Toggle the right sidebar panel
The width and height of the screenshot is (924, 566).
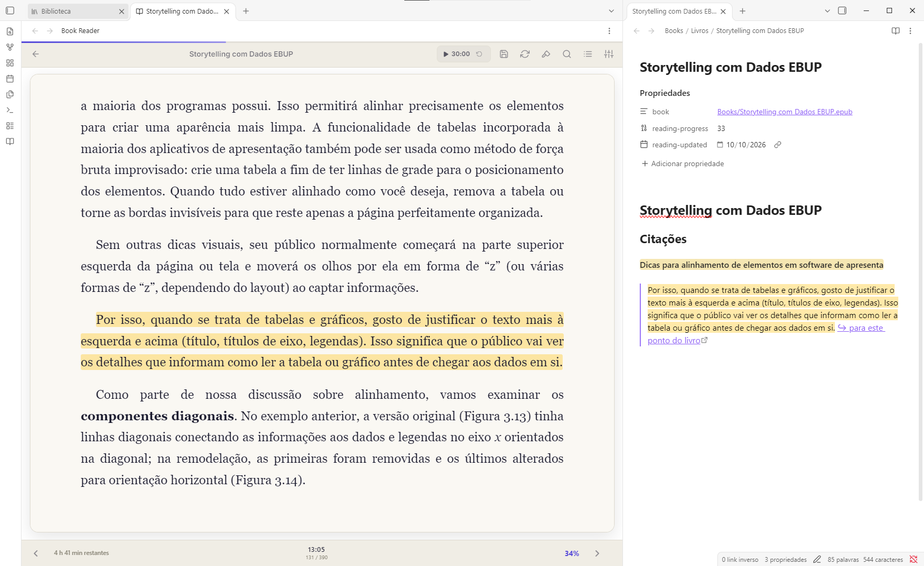pyautogui.click(x=842, y=10)
